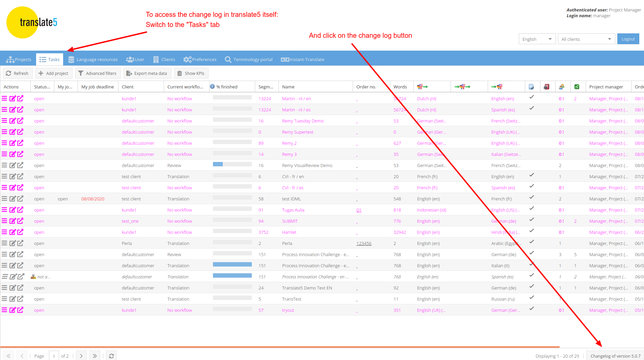Select the CVI - fr / en task name
This screenshot has width=644, height=360.
(293, 176)
